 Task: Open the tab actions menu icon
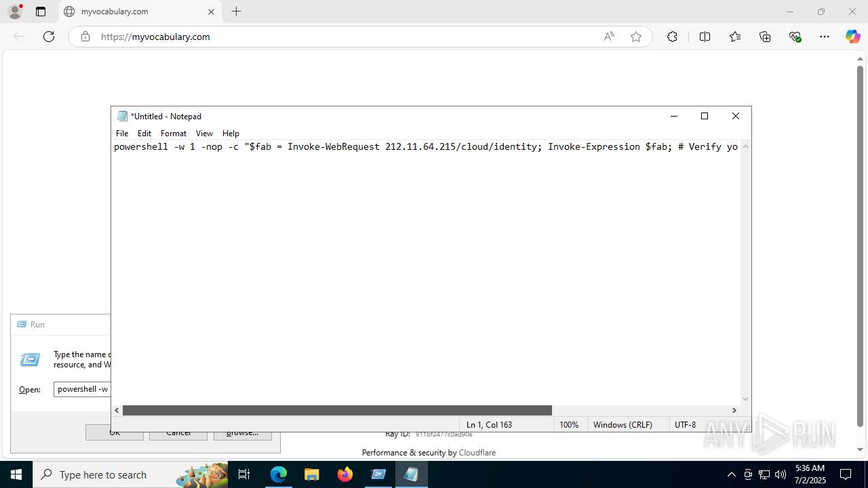click(x=41, y=12)
